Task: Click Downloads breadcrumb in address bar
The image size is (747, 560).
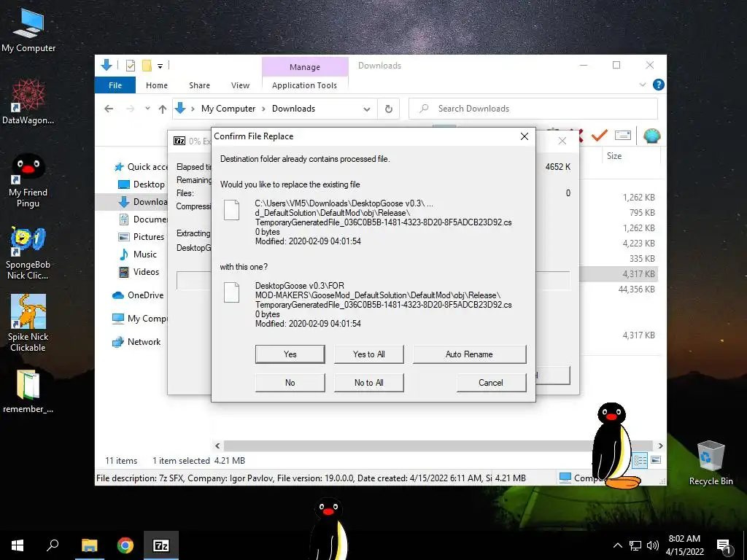Action: click(293, 109)
